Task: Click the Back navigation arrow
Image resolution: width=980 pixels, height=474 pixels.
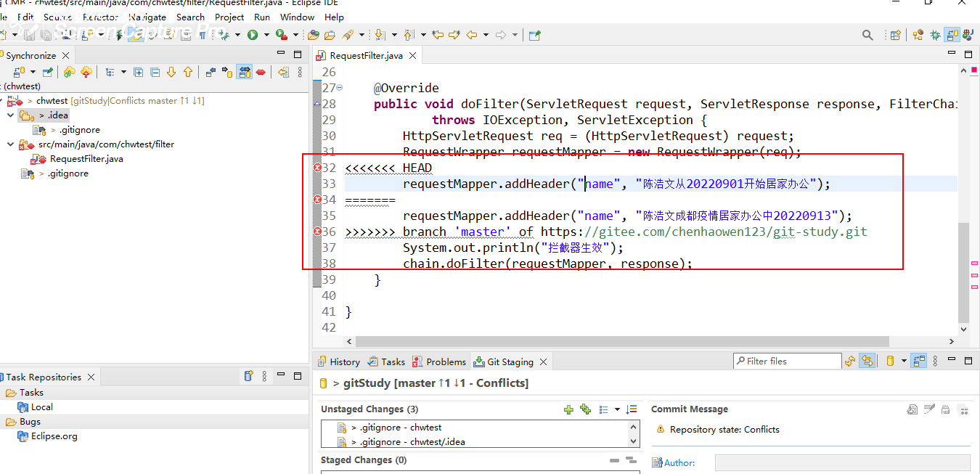Action: pos(472,35)
